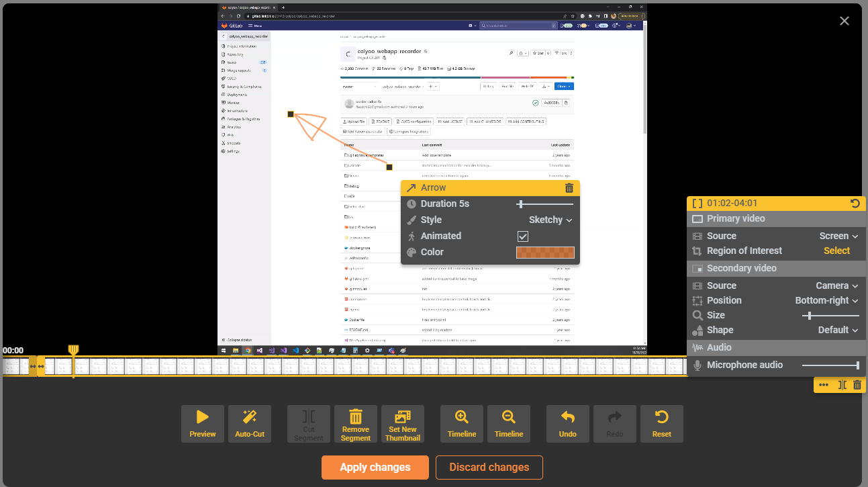
Task: Click the Arrow annotation title
Action: coord(433,188)
